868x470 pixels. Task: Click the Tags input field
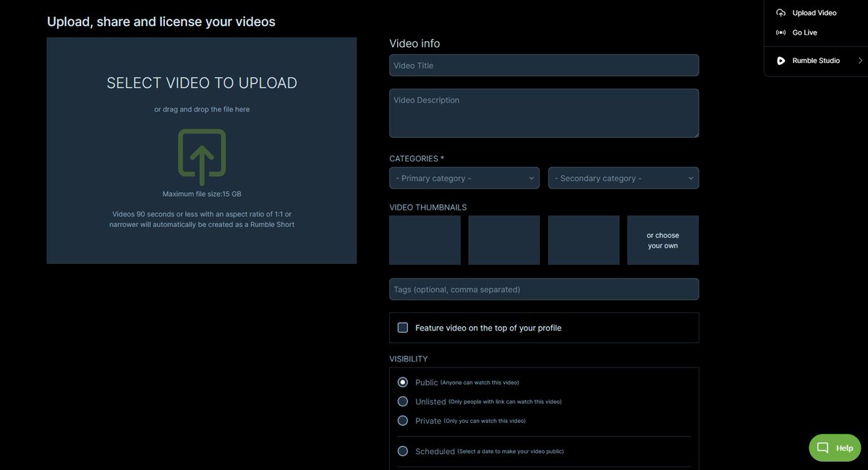coord(544,289)
